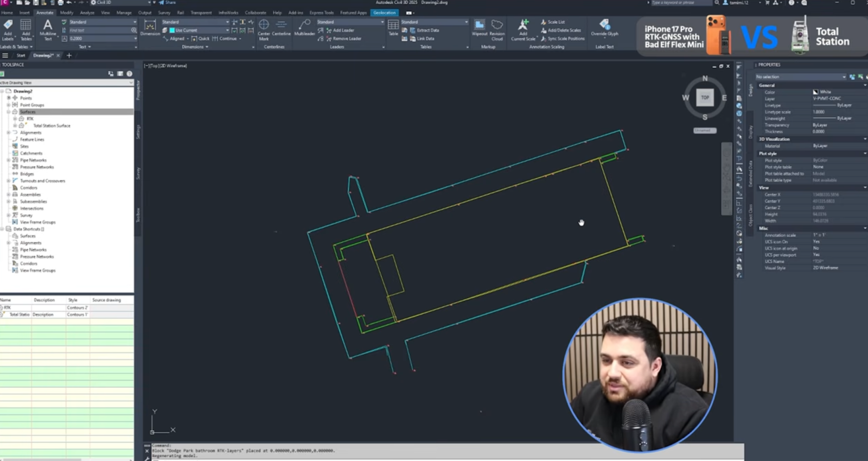The height and width of the screenshot is (461, 868).
Task: Select the Dimension tool
Action: pyautogui.click(x=150, y=28)
